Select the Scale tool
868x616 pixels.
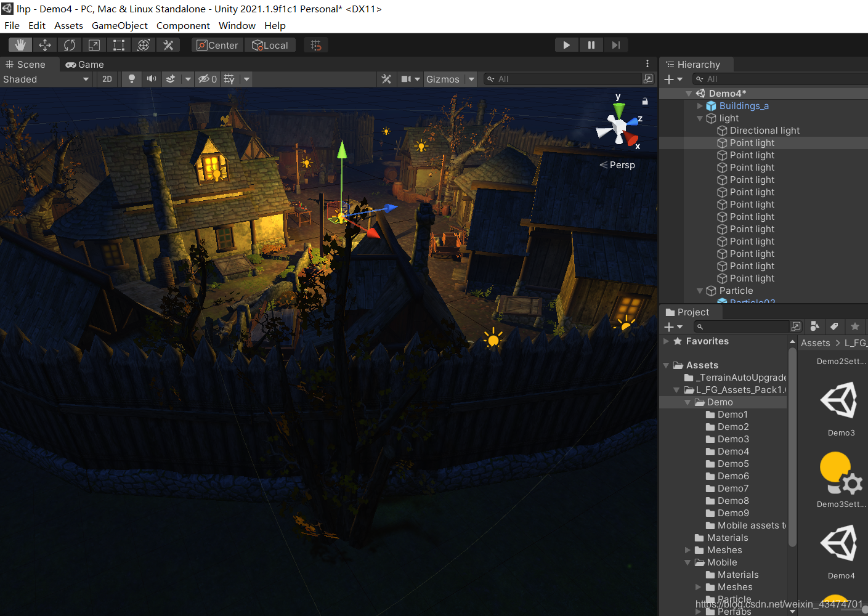pos(94,45)
